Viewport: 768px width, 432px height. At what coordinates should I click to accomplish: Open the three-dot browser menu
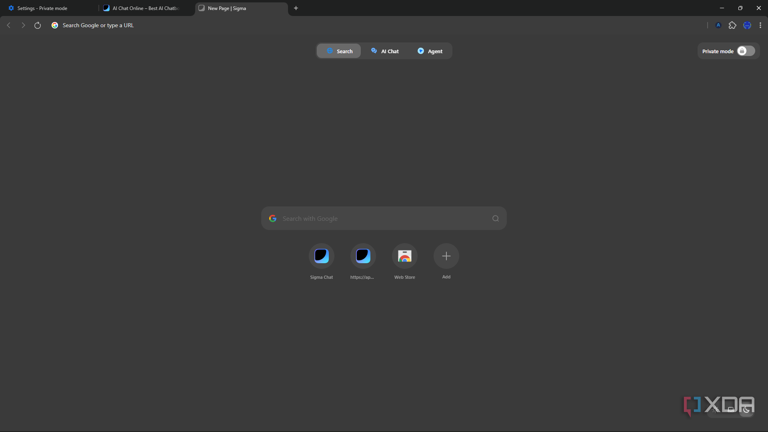click(x=760, y=25)
